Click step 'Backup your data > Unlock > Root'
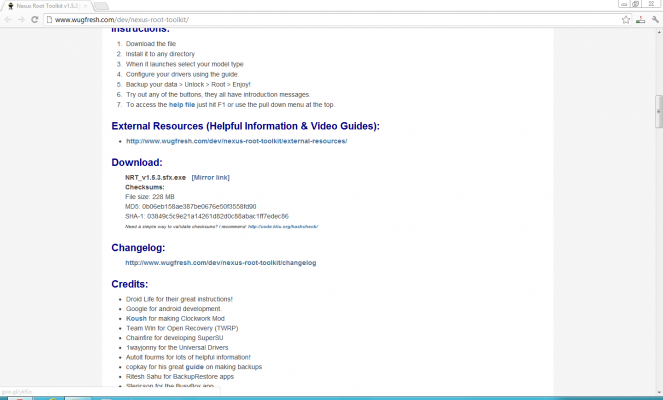663x400 pixels. (188, 84)
